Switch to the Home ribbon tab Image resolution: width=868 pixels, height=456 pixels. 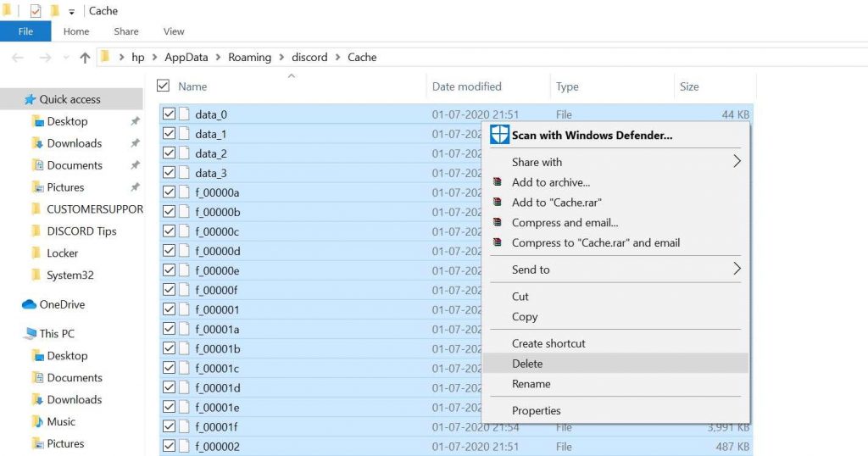pyautogui.click(x=76, y=31)
